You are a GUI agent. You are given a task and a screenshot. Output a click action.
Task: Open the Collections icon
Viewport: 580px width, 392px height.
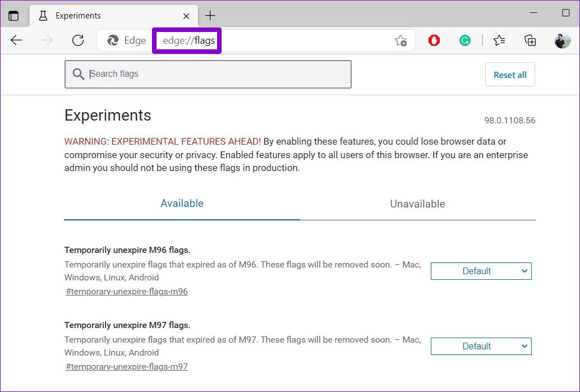pos(530,40)
